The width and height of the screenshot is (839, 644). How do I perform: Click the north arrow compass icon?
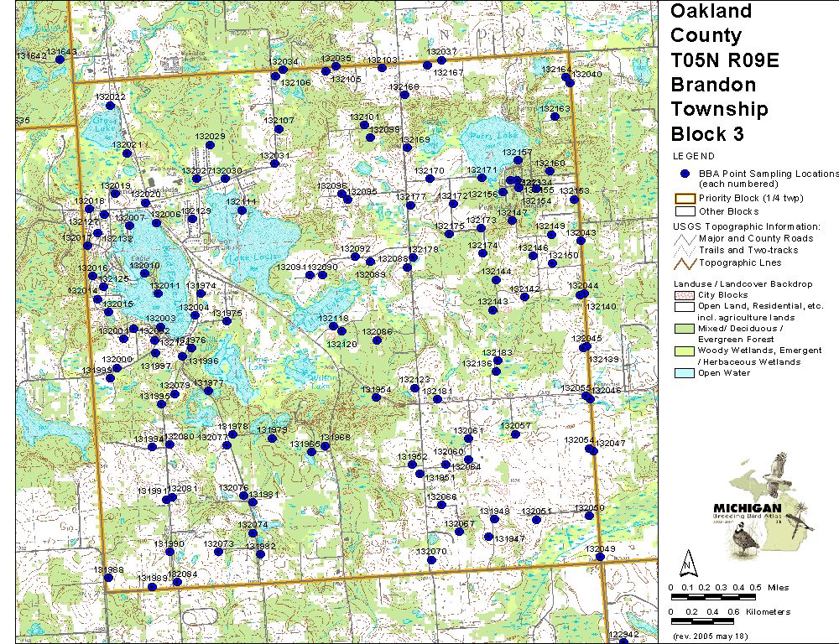(x=687, y=561)
